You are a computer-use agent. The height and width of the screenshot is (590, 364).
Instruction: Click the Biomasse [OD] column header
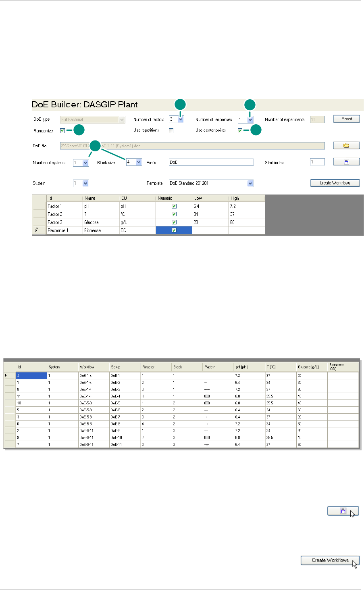[343, 367]
